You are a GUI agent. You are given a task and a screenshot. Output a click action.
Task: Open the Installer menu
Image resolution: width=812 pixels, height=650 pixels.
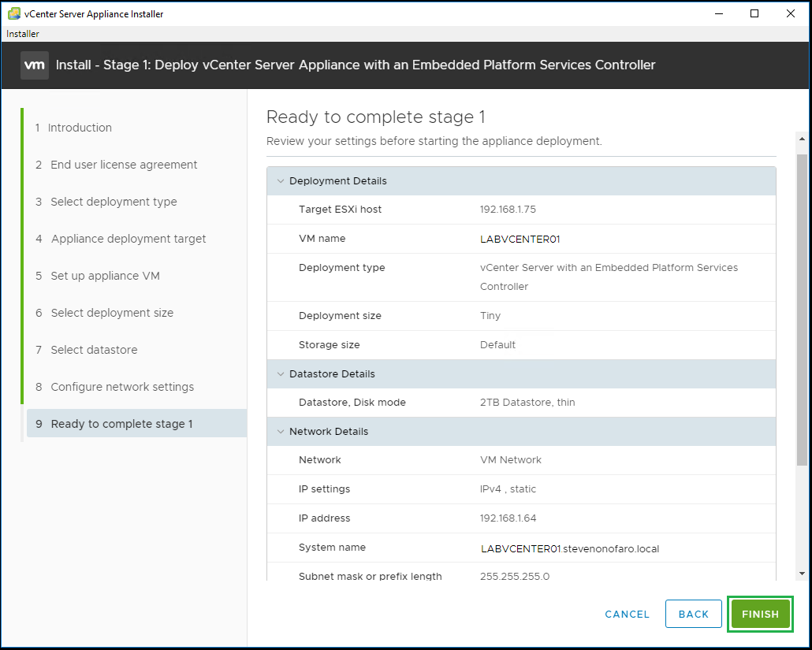pyautogui.click(x=23, y=34)
